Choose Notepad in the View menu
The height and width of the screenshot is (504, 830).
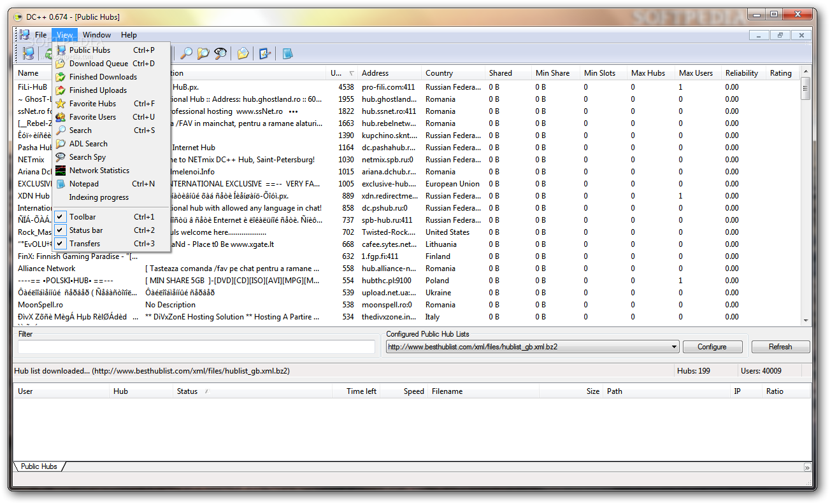(111, 184)
